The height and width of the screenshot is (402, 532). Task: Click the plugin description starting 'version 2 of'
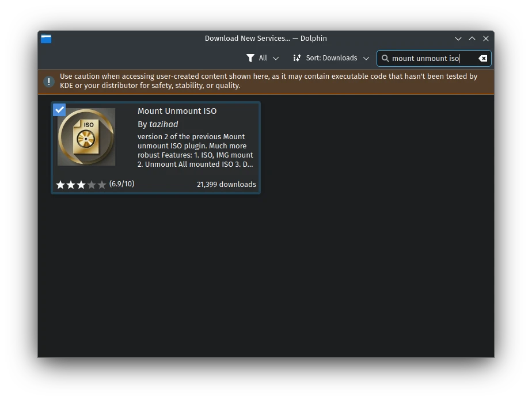pyautogui.click(x=195, y=151)
